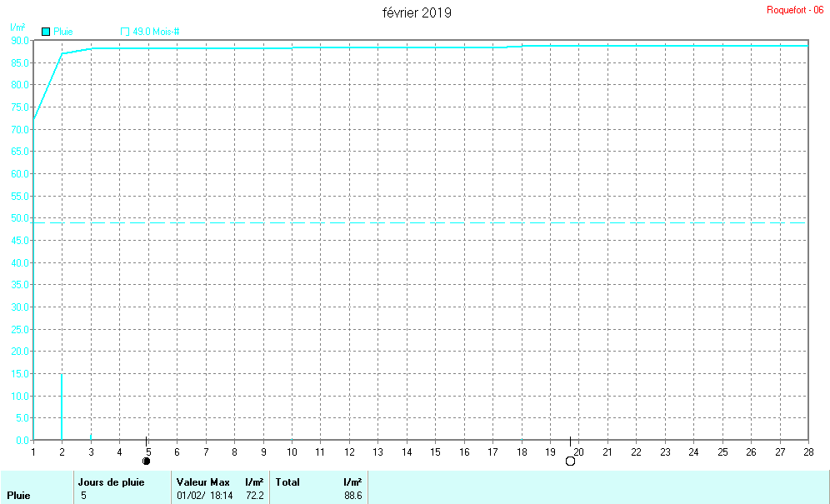Click day 23 on the x-axis
The image size is (830, 504).
pos(665,452)
